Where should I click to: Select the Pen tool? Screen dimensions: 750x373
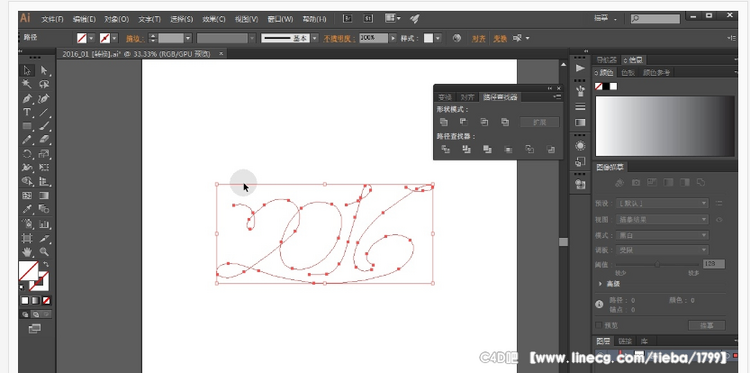27,99
